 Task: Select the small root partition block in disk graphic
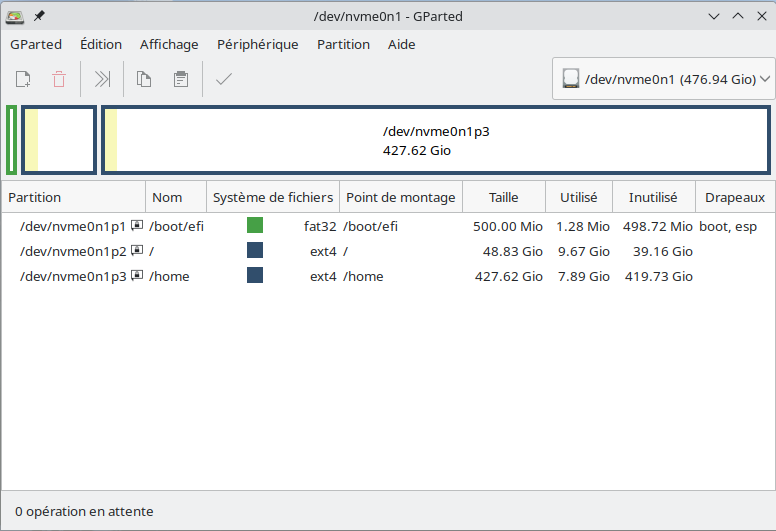(x=59, y=140)
